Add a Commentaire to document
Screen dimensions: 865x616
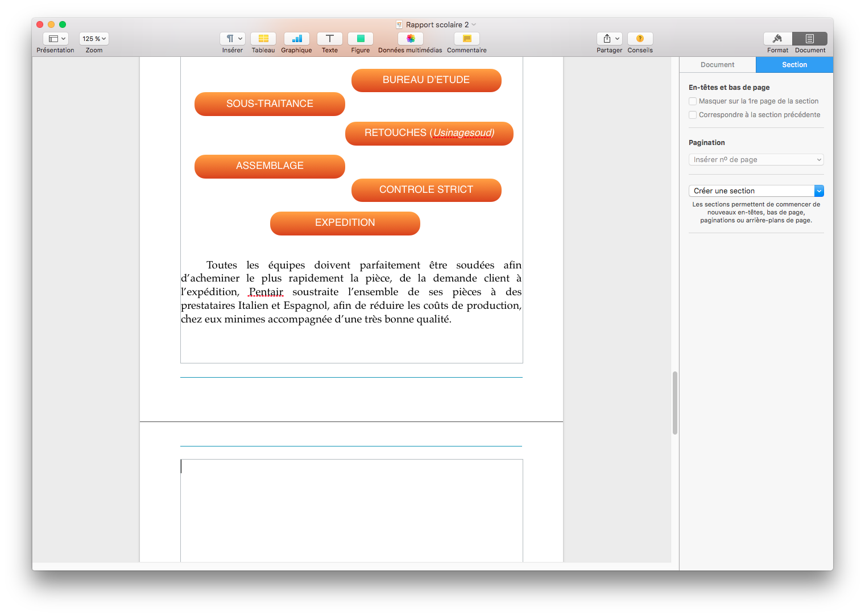point(466,39)
